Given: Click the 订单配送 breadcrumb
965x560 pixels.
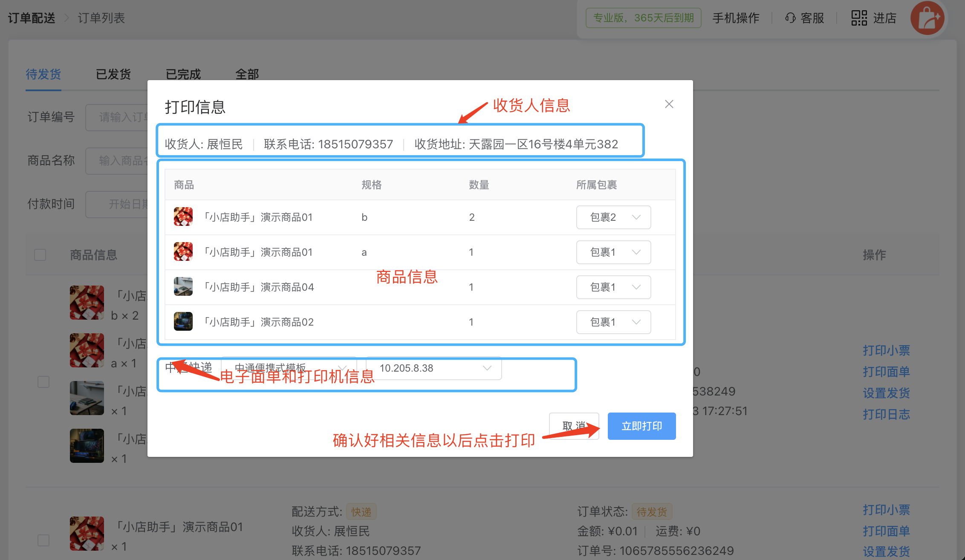Looking at the screenshot, I should (32, 18).
